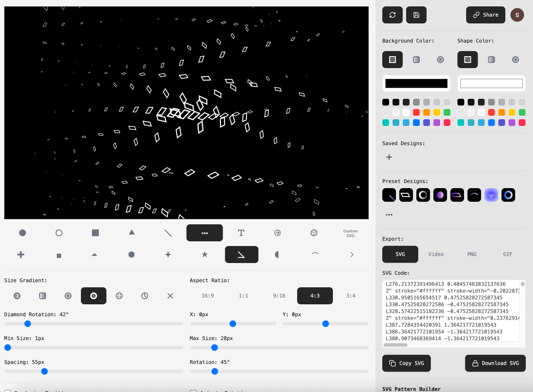533x392 pixels.
Task: Choose the emoji smiley shape
Action: click(x=314, y=233)
